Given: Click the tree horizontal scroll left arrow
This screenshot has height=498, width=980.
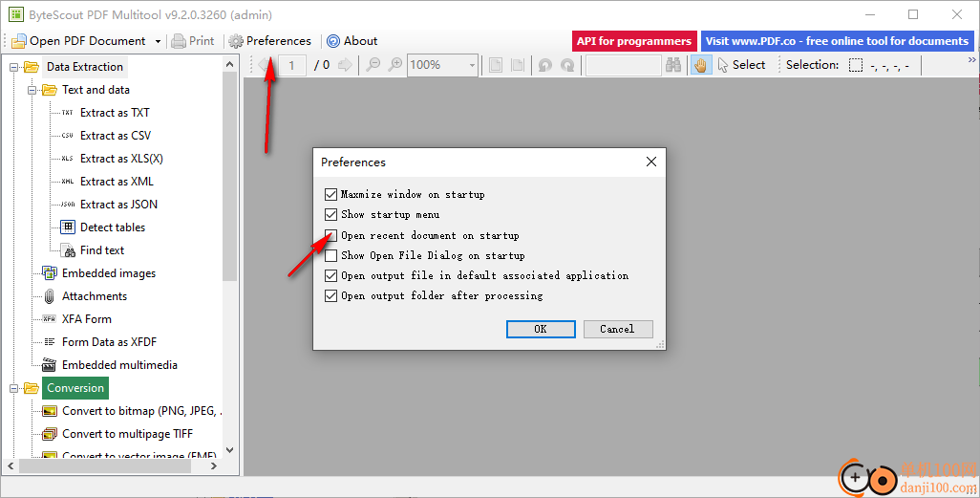Looking at the screenshot, I should click(11, 466).
